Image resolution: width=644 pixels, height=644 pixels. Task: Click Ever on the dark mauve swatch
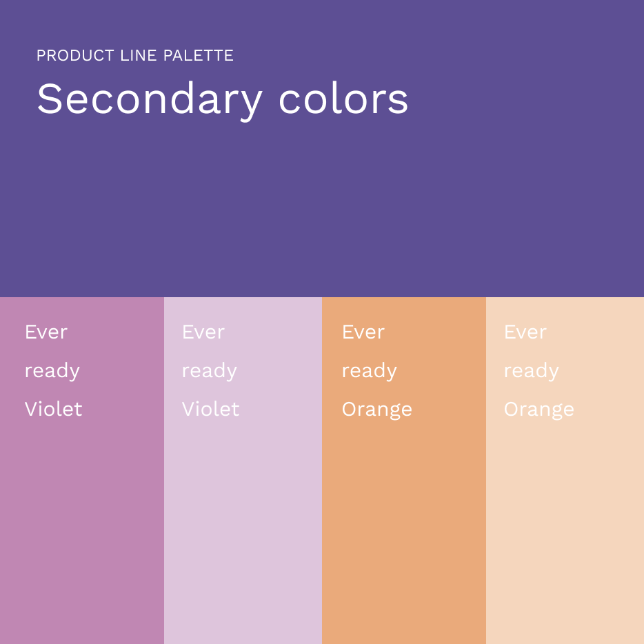click(46, 332)
